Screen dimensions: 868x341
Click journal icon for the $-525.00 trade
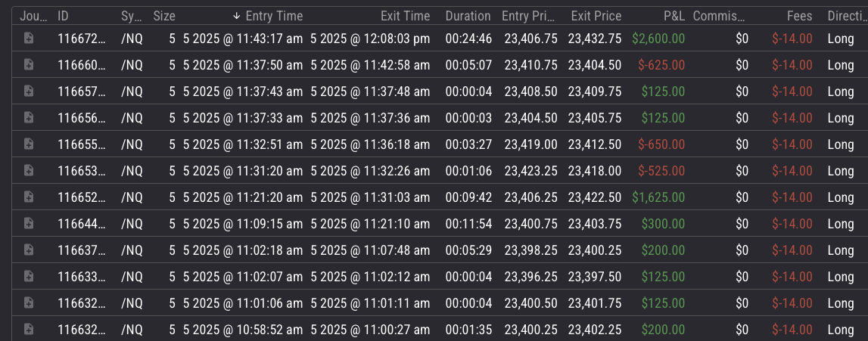(x=29, y=171)
